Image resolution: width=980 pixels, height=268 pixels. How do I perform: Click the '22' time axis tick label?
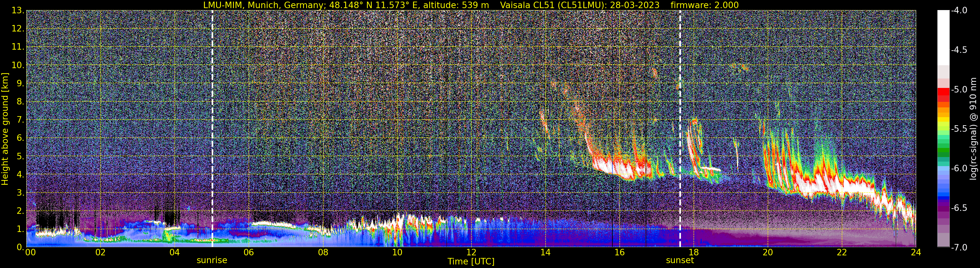point(842,253)
